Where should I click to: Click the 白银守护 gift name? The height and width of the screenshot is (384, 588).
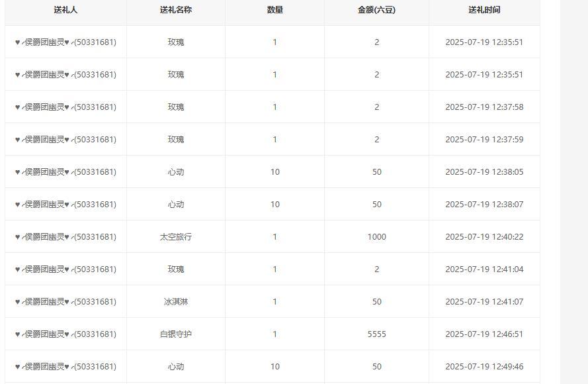[176, 334]
